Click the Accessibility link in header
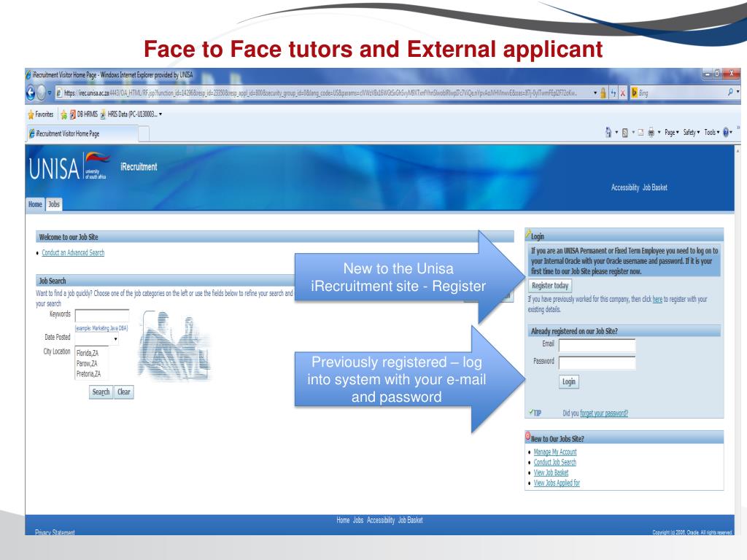Viewport: 747px width, 560px height. pyautogui.click(x=625, y=187)
